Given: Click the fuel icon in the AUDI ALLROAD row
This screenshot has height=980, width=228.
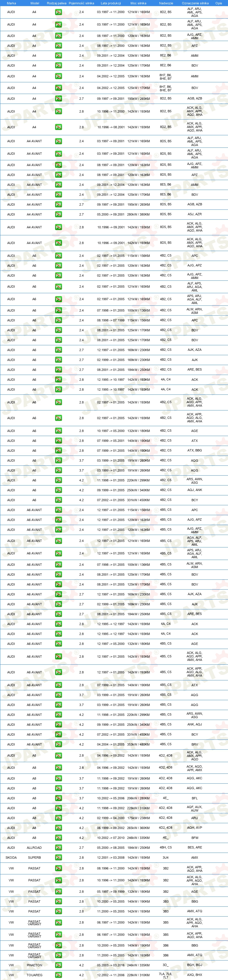Looking at the screenshot, I should tap(58, 848).
